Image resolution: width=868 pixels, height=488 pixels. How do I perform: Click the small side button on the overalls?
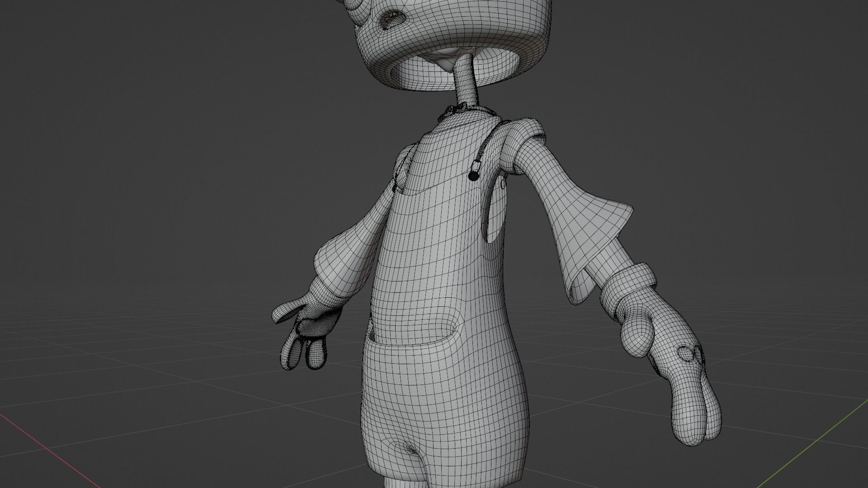(x=503, y=183)
